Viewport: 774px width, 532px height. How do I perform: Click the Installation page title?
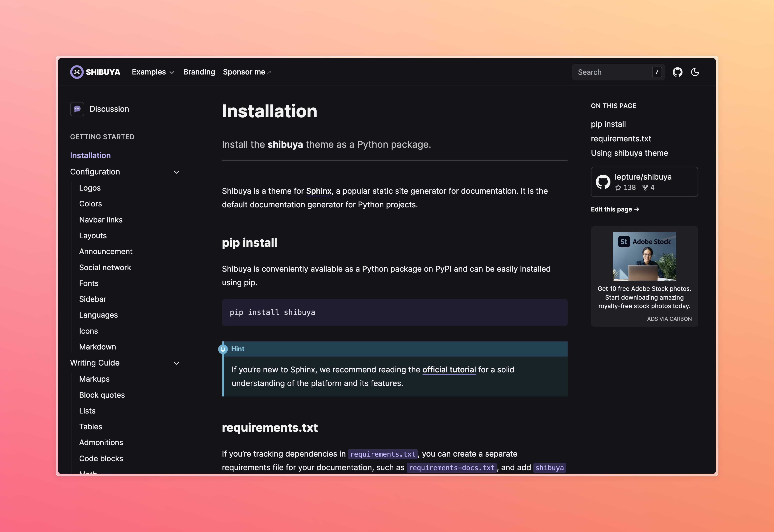(x=269, y=111)
